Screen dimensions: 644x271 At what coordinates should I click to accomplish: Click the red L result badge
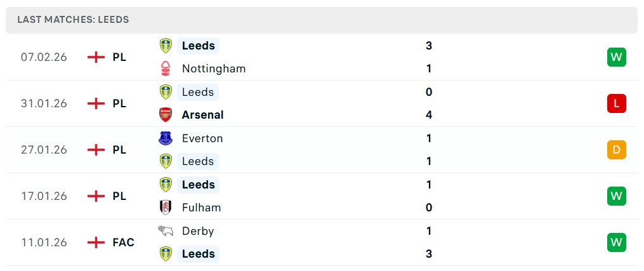point(616,103)
